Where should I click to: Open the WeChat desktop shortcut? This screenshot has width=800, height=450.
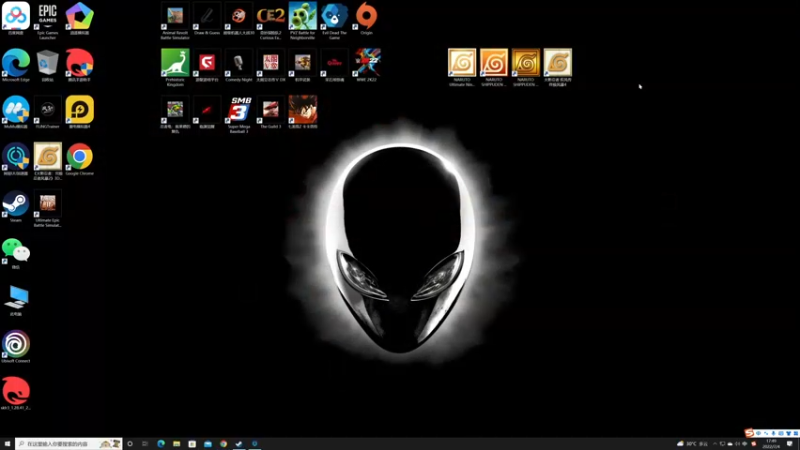pos(16,254)
